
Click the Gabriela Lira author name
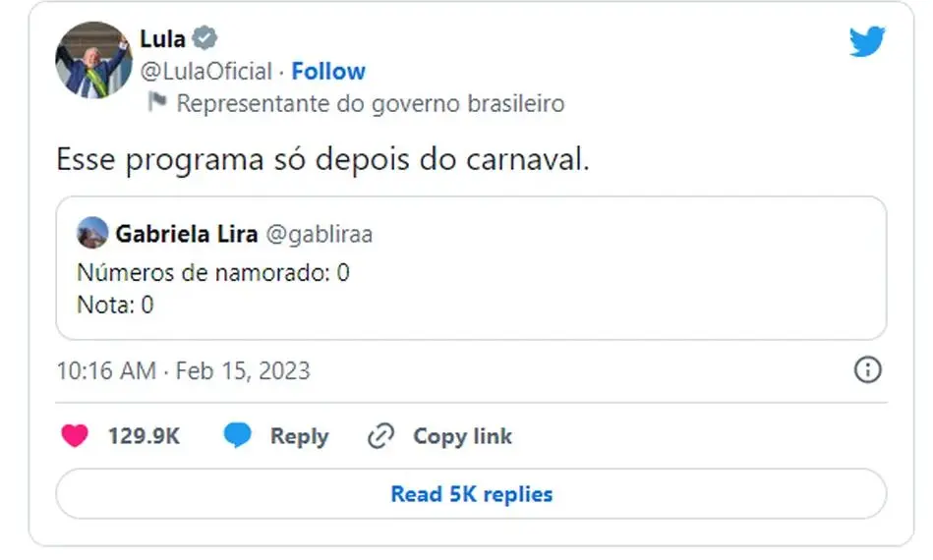(187, 235)
